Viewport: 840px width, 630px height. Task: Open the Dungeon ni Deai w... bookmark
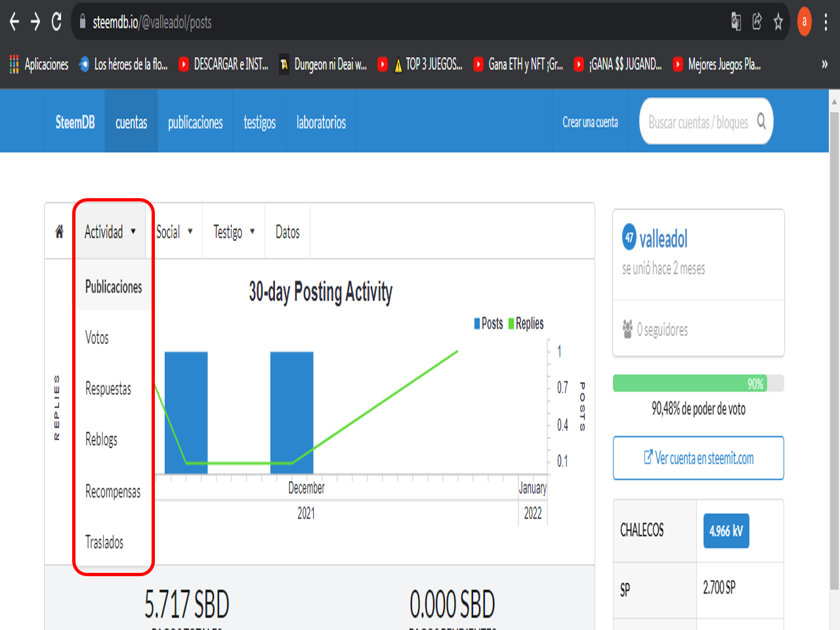coord(324,64)
